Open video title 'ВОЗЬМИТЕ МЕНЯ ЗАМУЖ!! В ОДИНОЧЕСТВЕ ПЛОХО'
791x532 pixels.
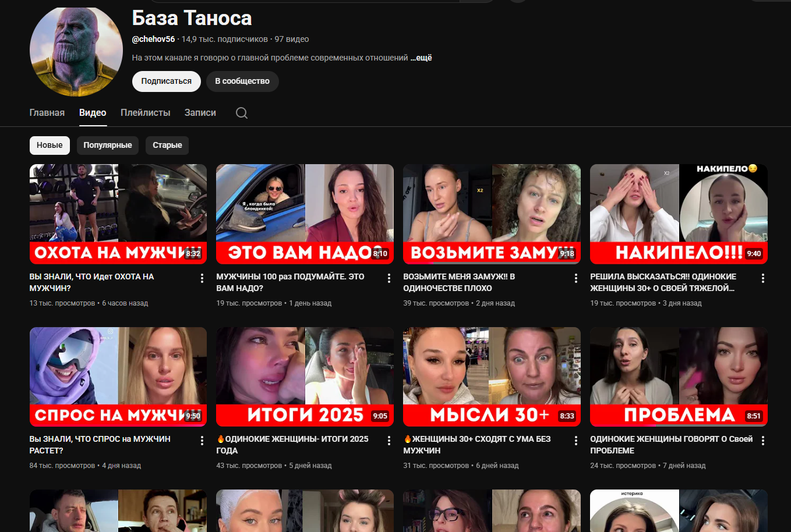[x=459, y=282]
